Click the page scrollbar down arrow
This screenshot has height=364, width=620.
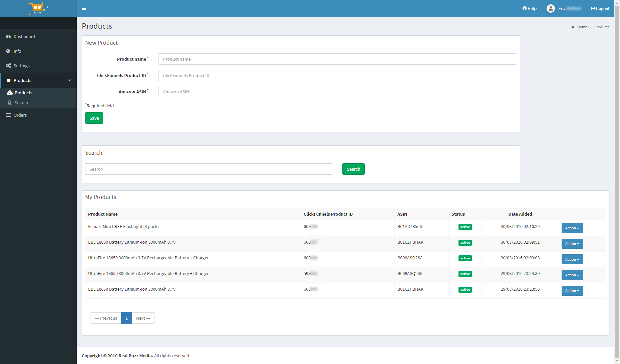tap(617, 361)
